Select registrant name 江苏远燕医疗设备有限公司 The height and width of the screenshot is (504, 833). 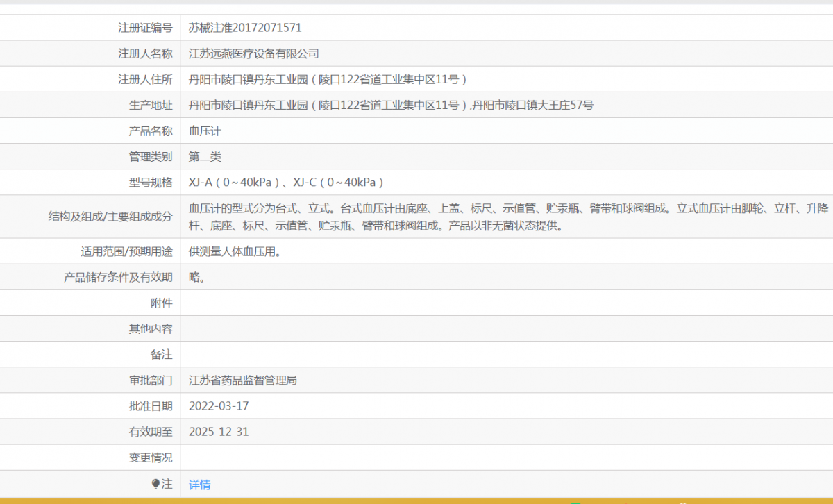coord(254,53)
